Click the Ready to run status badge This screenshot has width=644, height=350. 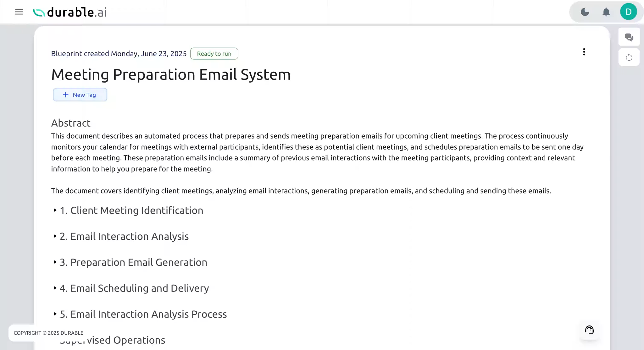click(214, 53)
